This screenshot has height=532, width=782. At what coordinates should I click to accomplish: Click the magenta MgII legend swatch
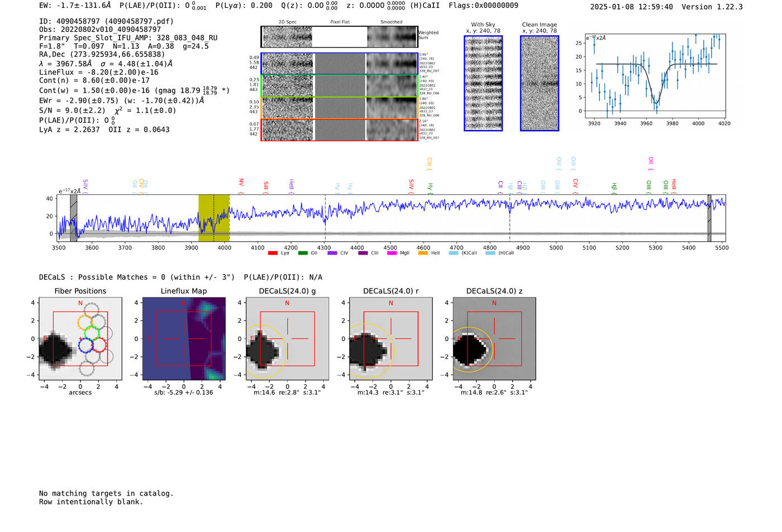tap(392, 253)
